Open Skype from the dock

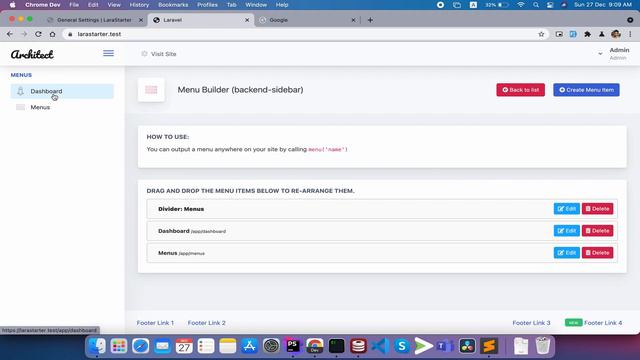(x=402, y=346)
